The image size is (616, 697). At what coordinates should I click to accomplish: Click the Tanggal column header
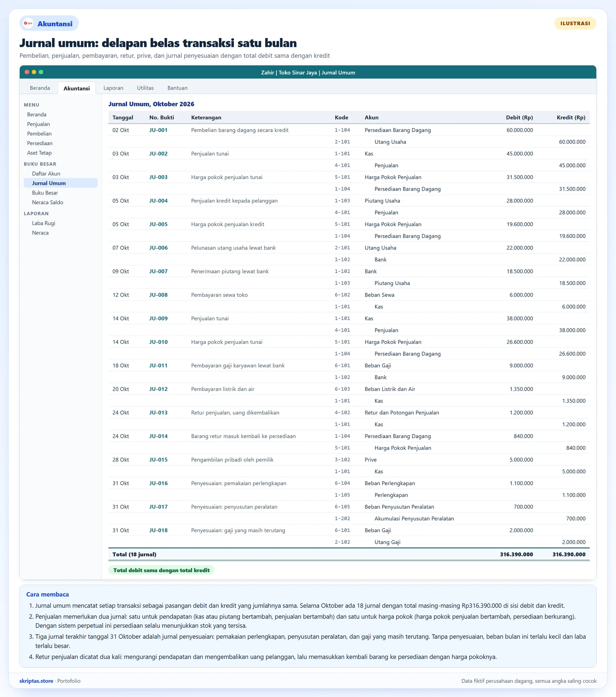click(x=123, y=117)
